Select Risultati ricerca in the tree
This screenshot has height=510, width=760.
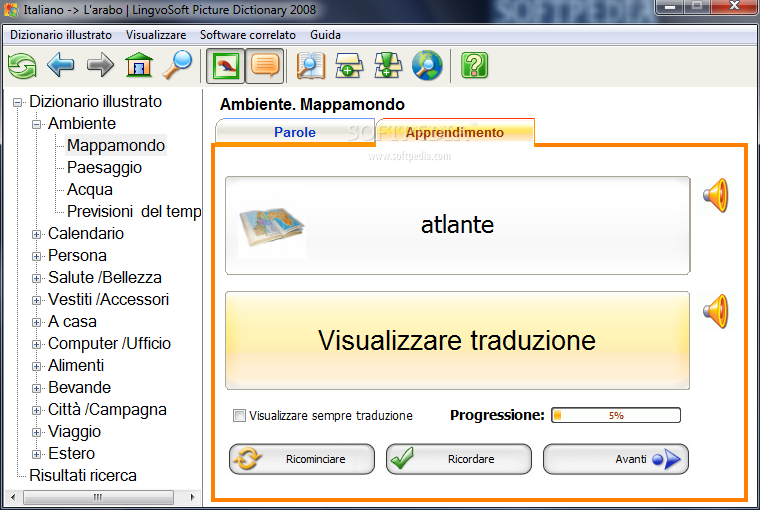tap(83, 476)
